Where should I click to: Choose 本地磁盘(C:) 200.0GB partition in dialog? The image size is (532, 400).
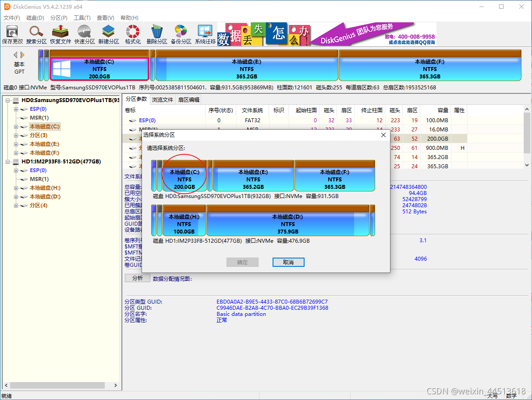(x=184, y=176)
